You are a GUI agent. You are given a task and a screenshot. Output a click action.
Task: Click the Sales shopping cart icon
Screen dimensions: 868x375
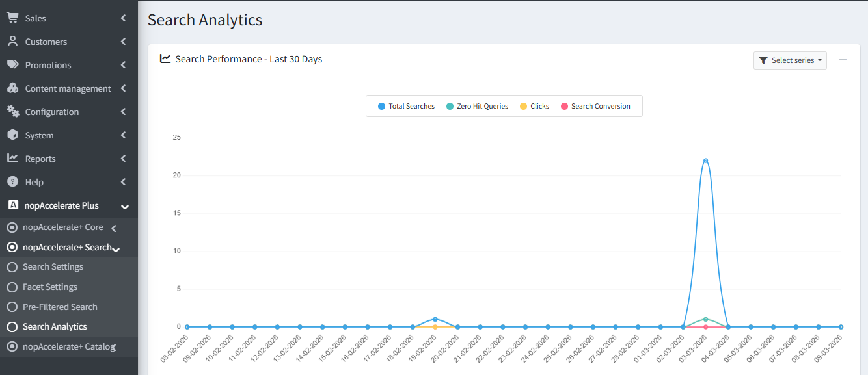[x=12, y=18]
